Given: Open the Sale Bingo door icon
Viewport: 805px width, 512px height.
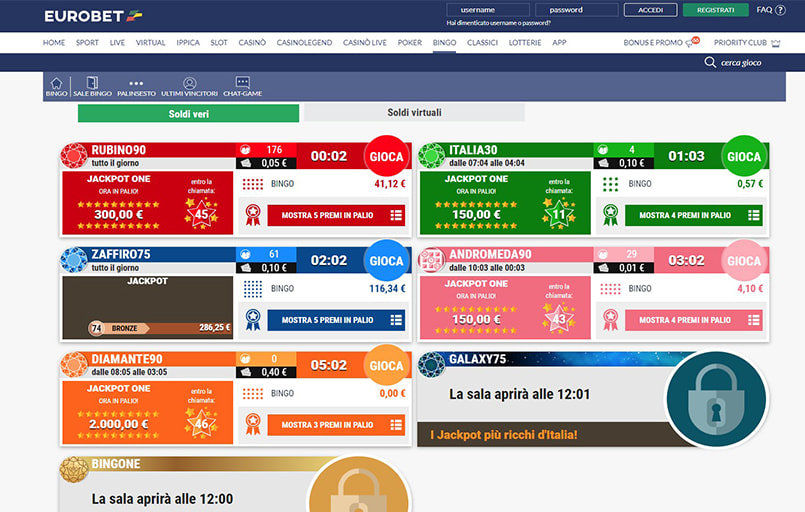Looking at the screenshot, I should [x=92, y=84].
